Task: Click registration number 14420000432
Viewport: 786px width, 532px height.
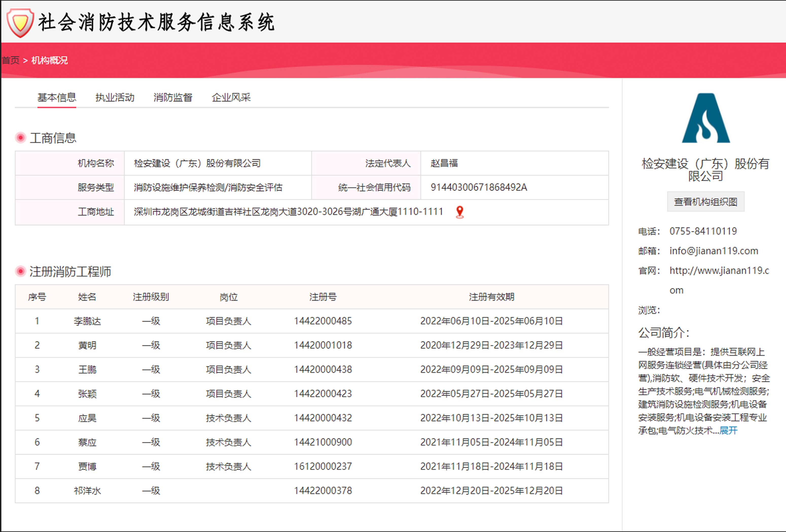Action: pyautogui.click(x=323, y=418)
